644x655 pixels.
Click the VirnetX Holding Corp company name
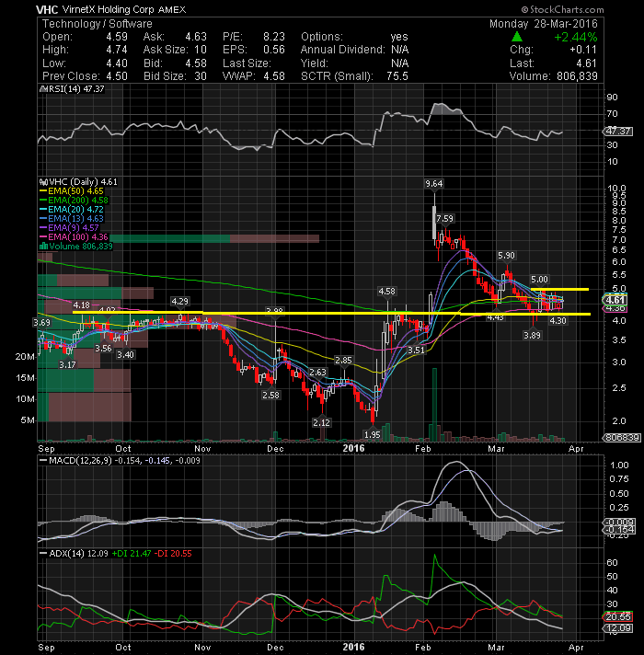point(109,9)
